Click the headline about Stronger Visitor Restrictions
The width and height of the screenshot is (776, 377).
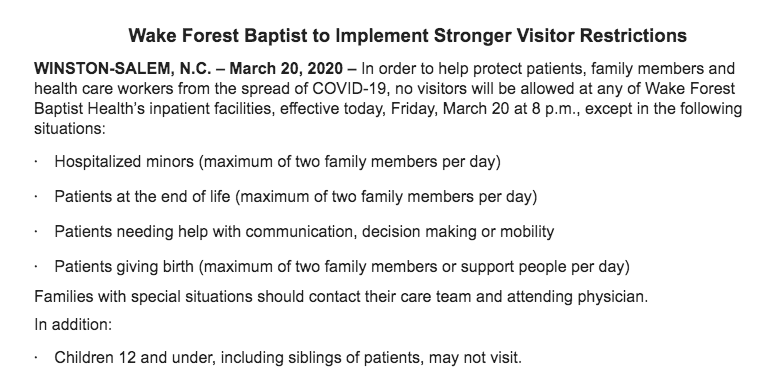407,36
